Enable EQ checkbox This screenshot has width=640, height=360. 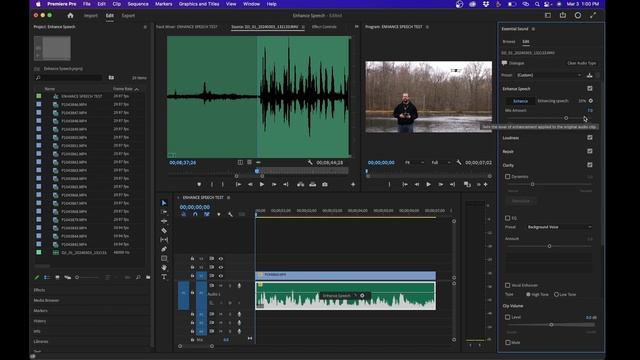click(508, 218)
